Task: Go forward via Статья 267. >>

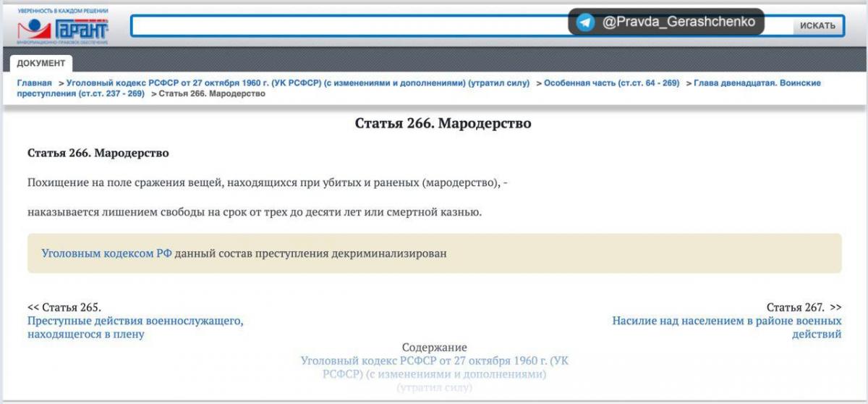Action: [x=804, y=307]
